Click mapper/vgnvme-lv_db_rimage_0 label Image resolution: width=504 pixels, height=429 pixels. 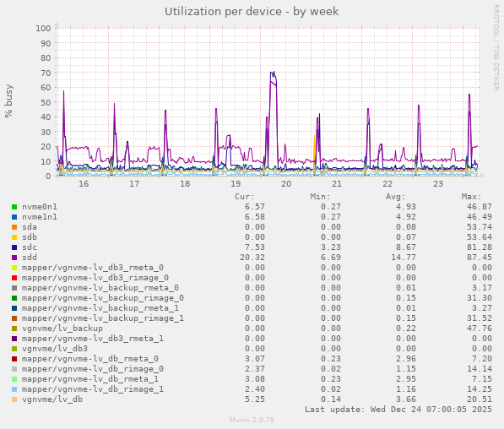pos(93,369)
